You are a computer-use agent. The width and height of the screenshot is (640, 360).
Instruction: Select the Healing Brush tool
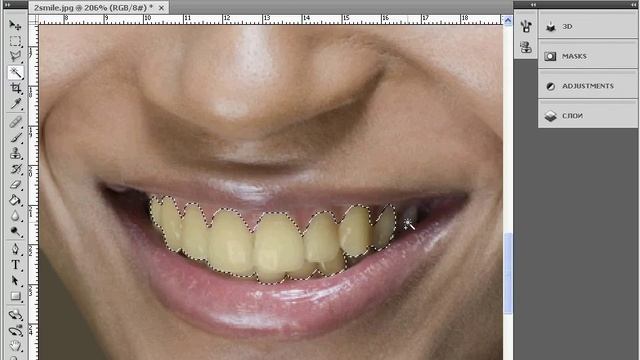[16, 122]
